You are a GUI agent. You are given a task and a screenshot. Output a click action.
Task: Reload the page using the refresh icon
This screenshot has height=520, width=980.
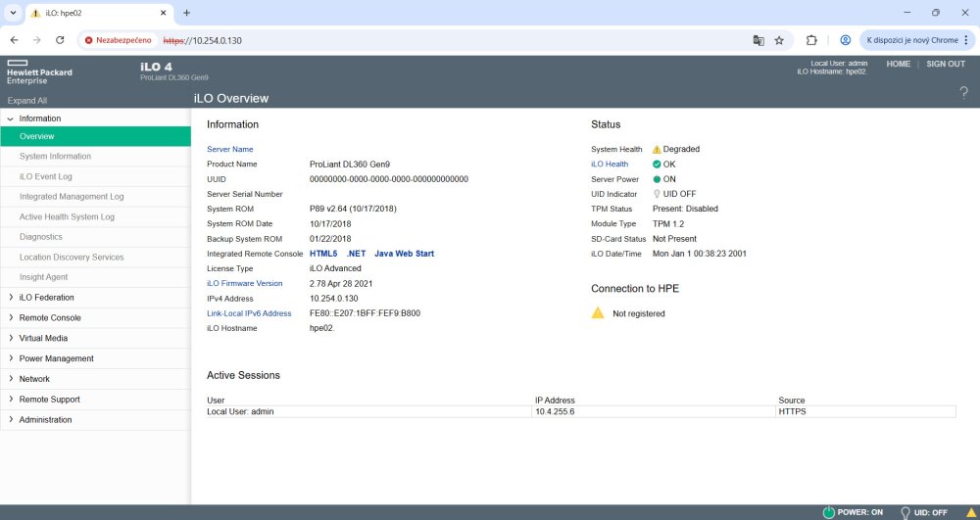click(60, 40)
